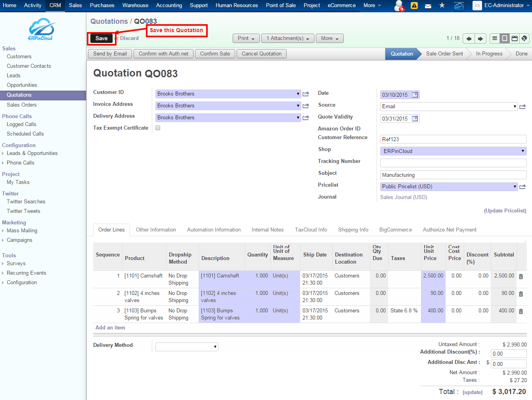532x400 pixels.
Task: Switch to graph view
Action: pyautogui.click(x=524, y=38)
